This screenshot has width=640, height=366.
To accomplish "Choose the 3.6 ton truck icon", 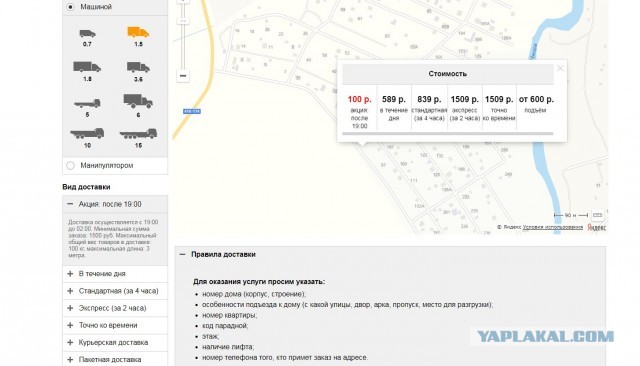I will tap(138, 67).
